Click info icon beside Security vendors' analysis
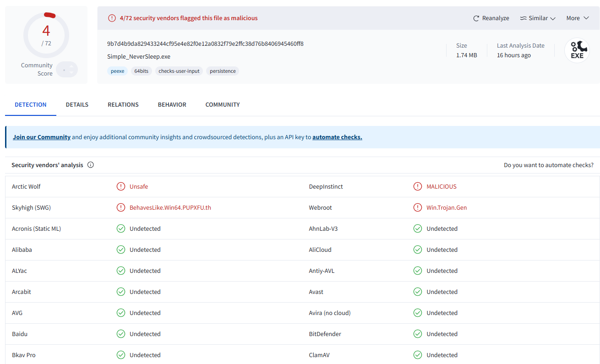This screenshot has height=364, width=600. click(x=91, y=165)
